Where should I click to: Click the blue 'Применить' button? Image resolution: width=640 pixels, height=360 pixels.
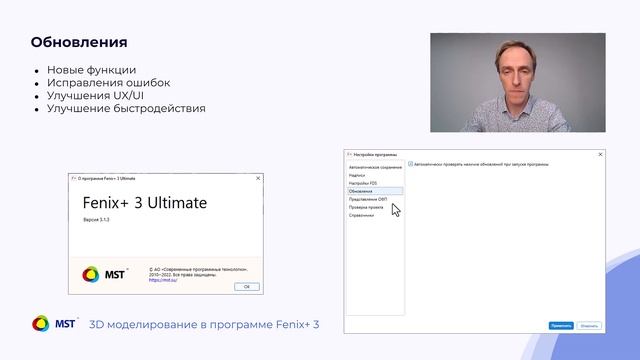point(561,326)
